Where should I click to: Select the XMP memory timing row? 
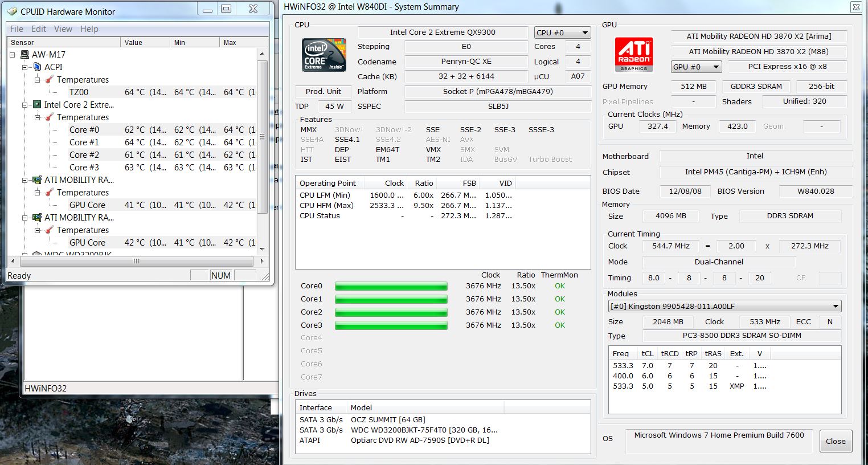(x=690, y=386)
